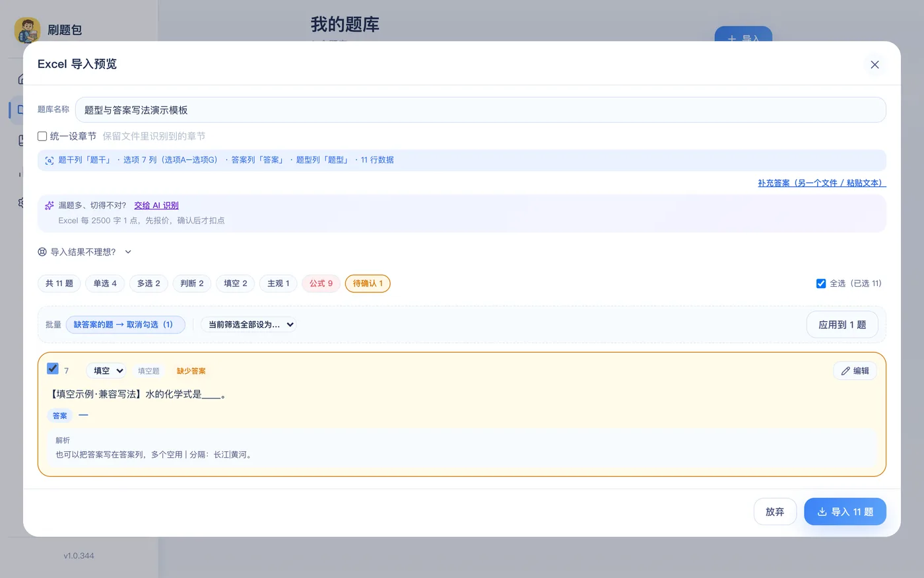Filter by 公式 9 chip
This screenshot has width=924, height=578.
(x=321, y=283)
